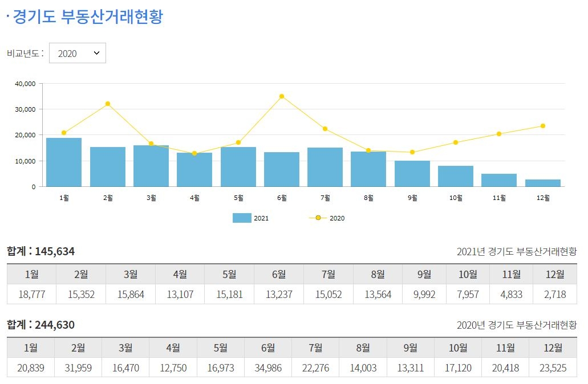Select the January bar in the chart
The image size is (588, 384).
tap(64, 162)
